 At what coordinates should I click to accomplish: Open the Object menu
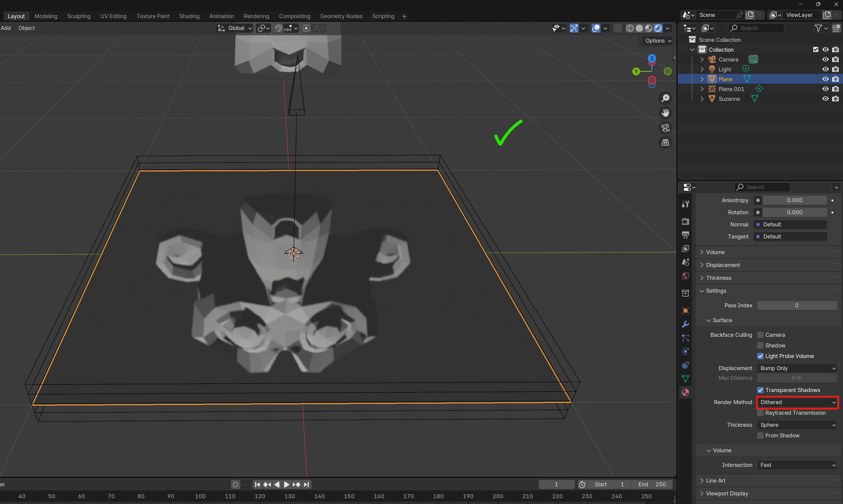(27, 28)
